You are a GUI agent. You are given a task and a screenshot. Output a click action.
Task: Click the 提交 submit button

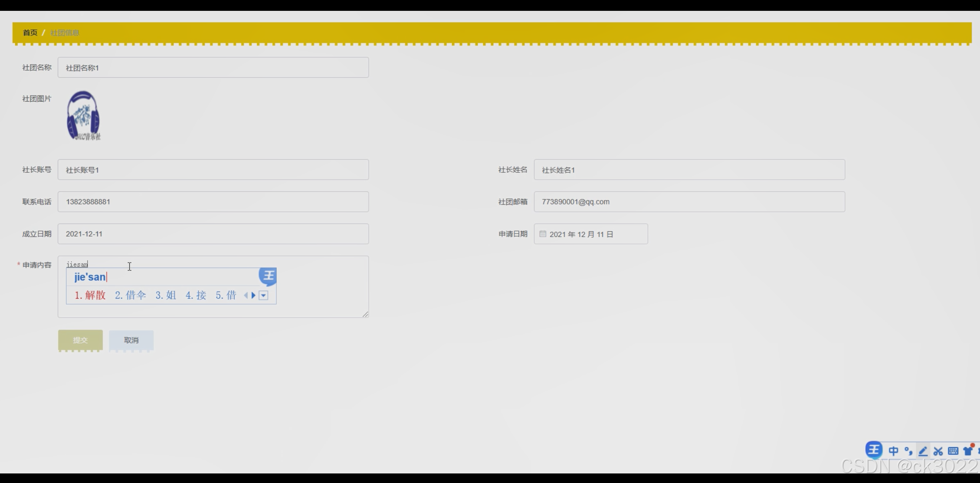point(80,340)
